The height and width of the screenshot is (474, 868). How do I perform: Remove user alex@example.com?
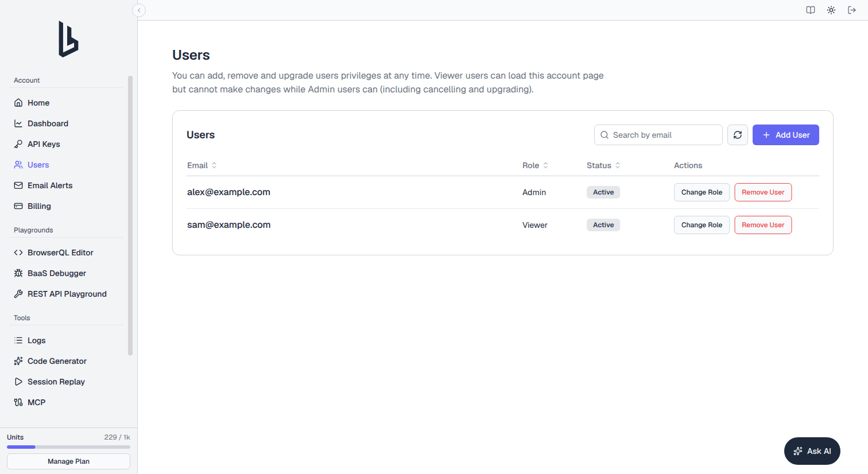[x=763, y=192]
